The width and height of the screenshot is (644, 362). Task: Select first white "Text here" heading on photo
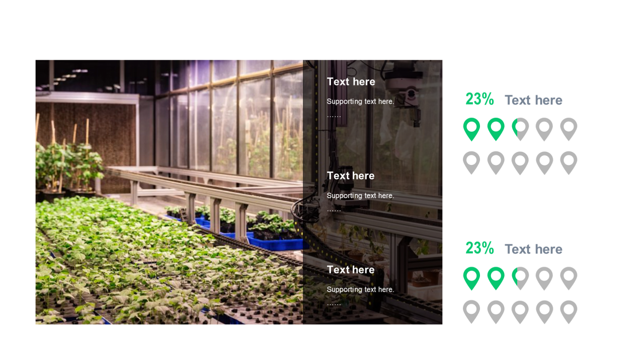coord(351,81)
